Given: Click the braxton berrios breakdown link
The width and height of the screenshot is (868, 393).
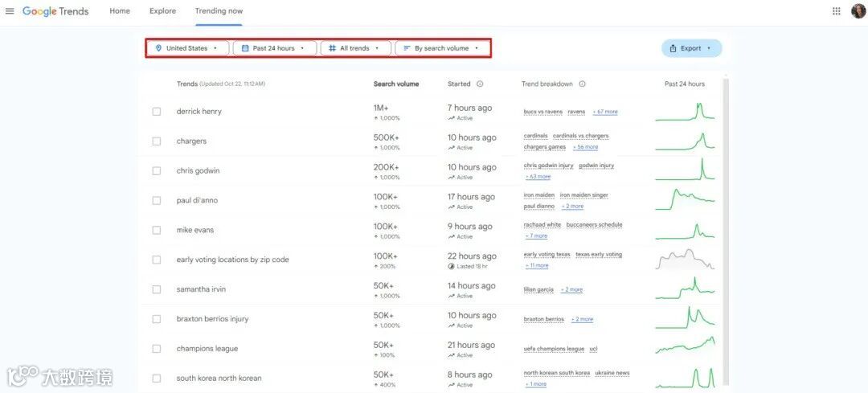Looking at the screenshot, I should pos(544,319).
